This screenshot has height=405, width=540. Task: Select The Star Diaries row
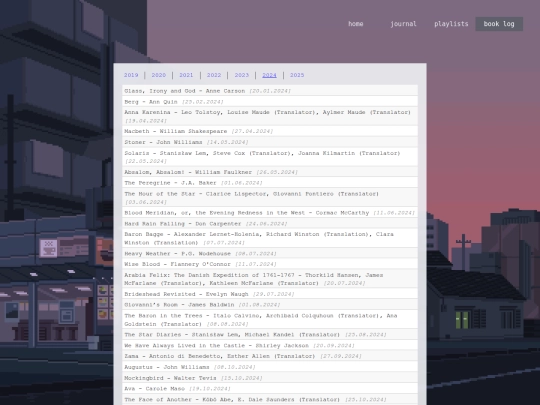270,334
